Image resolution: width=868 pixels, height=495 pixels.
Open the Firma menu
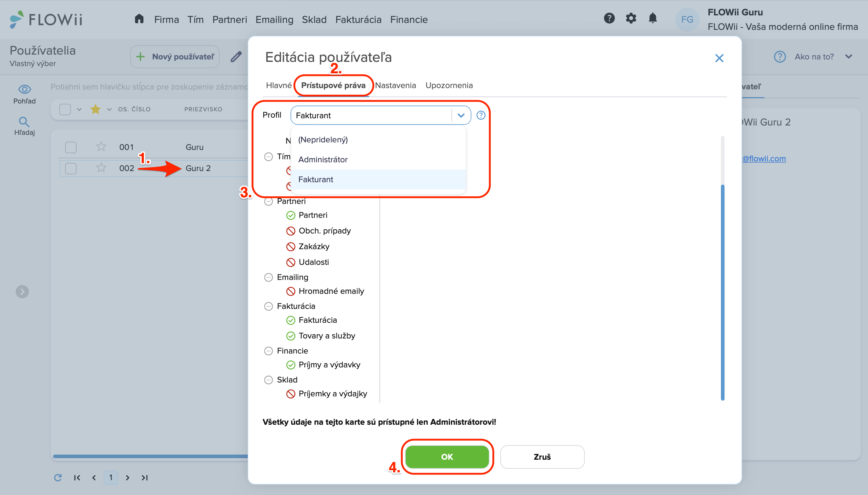pos(166,19)
